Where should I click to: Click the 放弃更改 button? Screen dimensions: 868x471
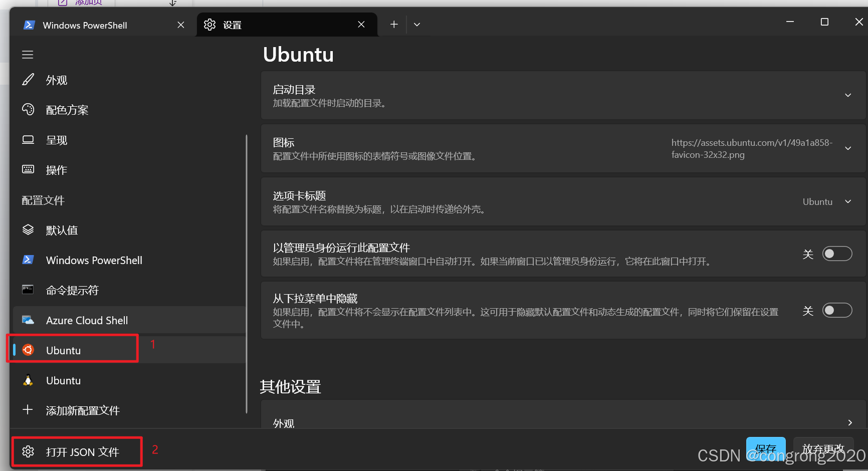823,448
